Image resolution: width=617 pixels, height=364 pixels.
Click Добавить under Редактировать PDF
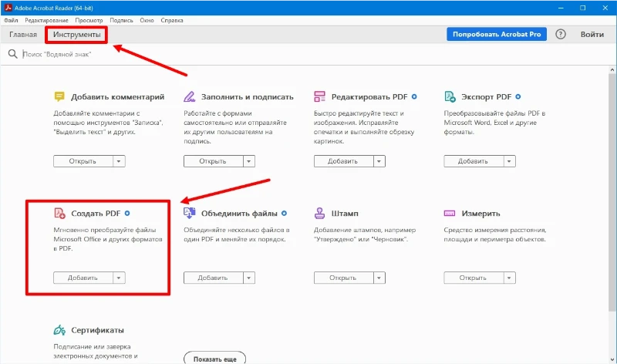pos(343,161)
